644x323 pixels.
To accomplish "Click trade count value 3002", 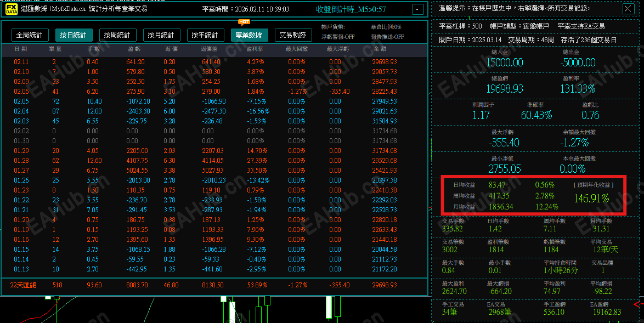I will point(450,250).
